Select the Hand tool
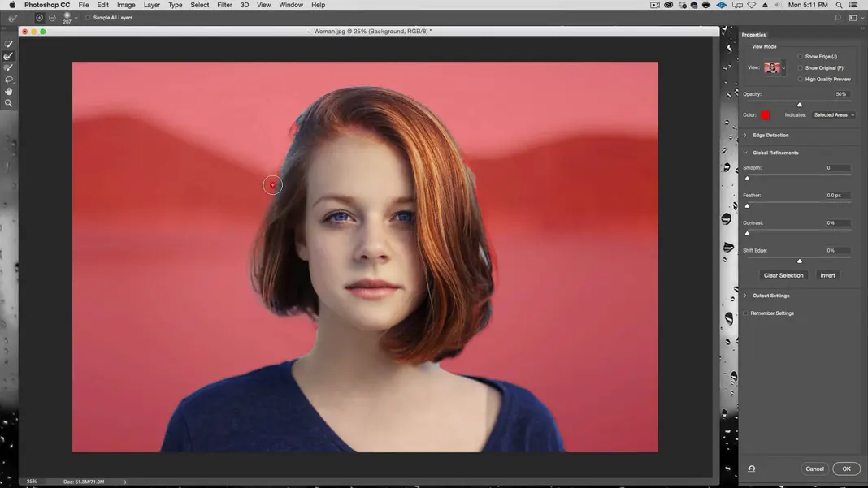 [x=8, y=91]
